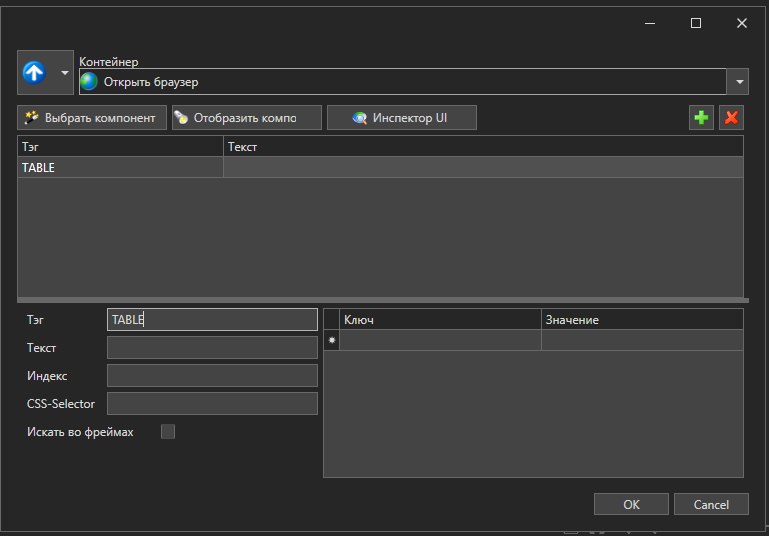Focus the Текст input field
769x536 pixels.
[212, 348]
